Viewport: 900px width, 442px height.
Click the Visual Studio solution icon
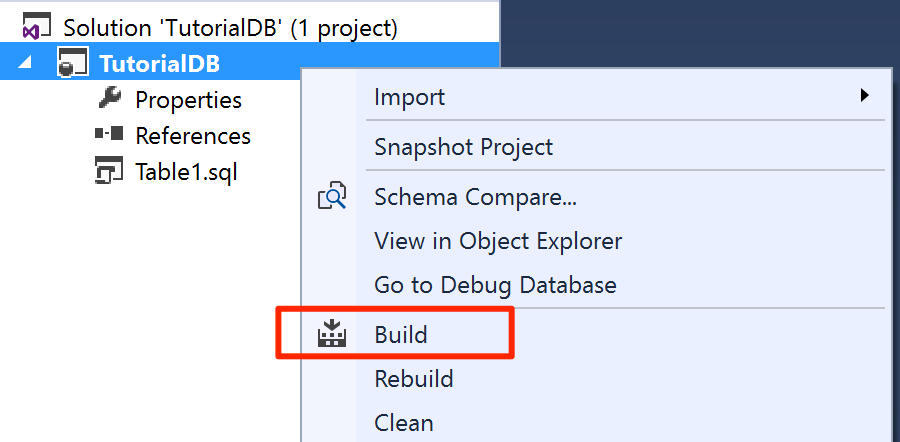tap(35, 29)
